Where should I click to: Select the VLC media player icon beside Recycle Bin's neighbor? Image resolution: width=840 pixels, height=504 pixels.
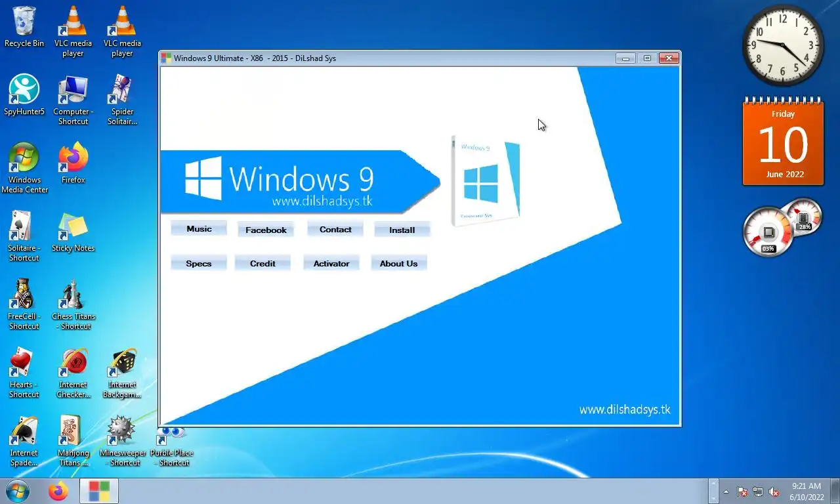pos(122,31)
